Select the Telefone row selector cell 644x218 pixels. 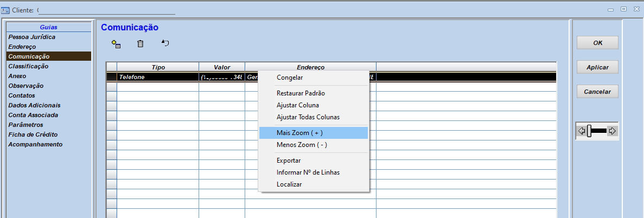tap(111, 77)
